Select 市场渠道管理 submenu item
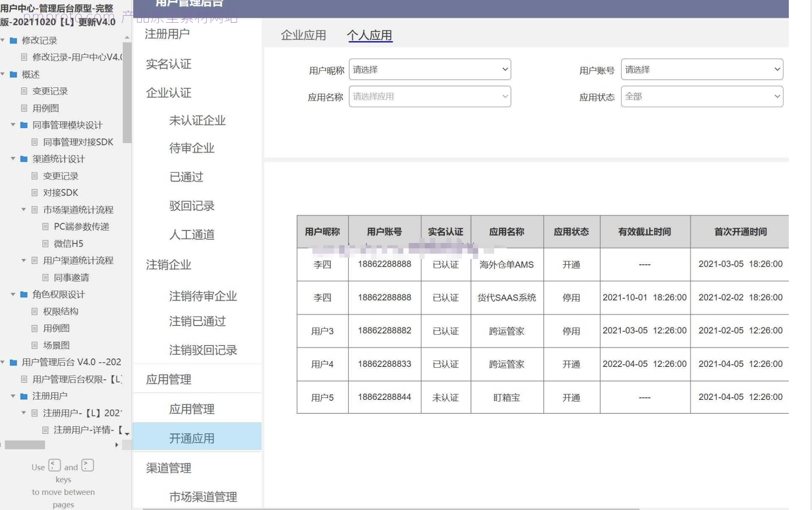This screenshot has height=510, width=812. point(203,497)
